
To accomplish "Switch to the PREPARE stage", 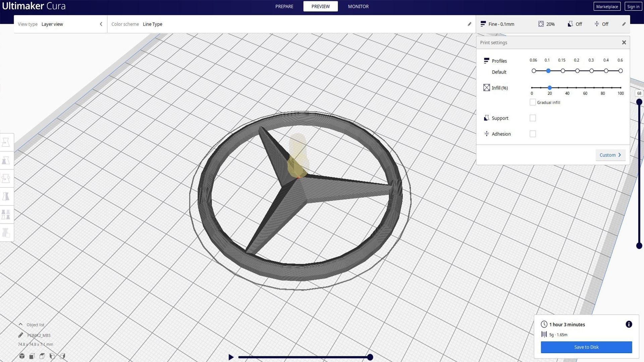I will [284, 6].
